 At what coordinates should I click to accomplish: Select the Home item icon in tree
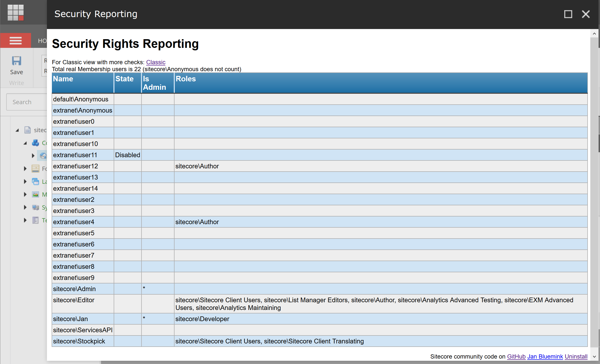[43, 156]
